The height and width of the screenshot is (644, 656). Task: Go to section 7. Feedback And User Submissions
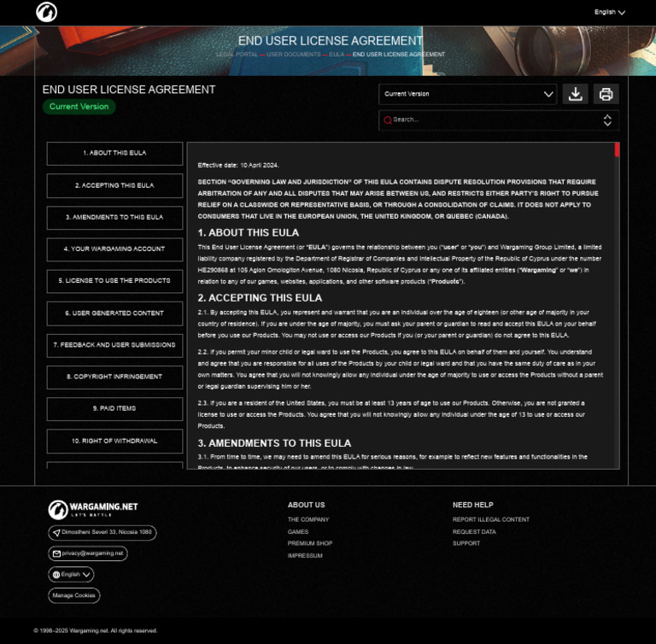tap(114, 345)
